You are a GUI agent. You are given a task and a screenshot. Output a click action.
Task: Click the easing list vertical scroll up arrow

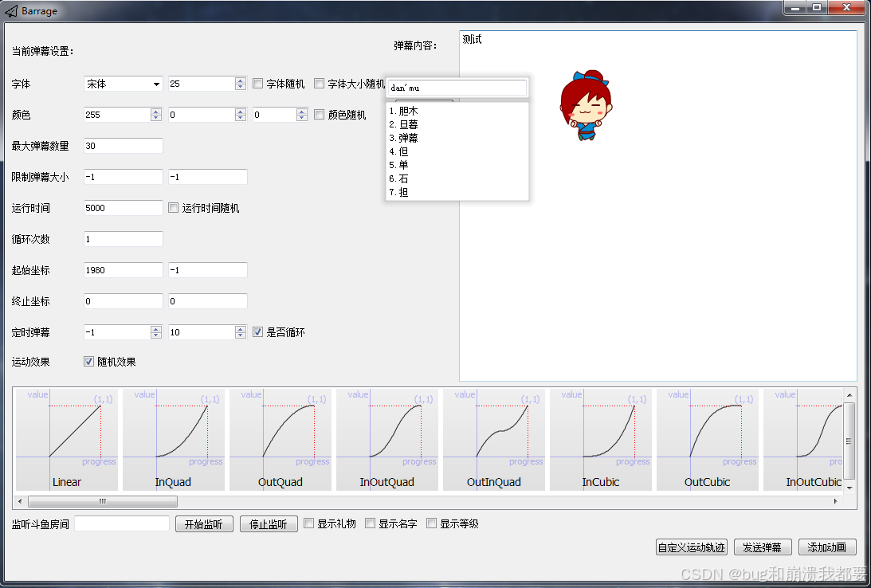(849, 394)
